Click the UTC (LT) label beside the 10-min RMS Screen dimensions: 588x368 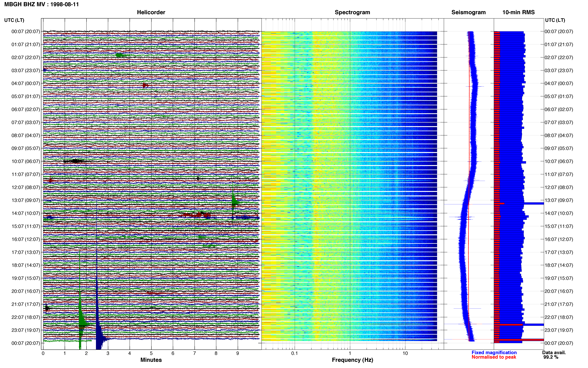tap(555, 20)
